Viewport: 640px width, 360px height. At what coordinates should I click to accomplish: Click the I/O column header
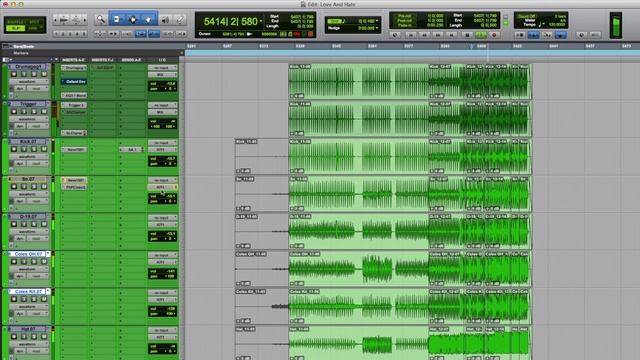(162, 60)
